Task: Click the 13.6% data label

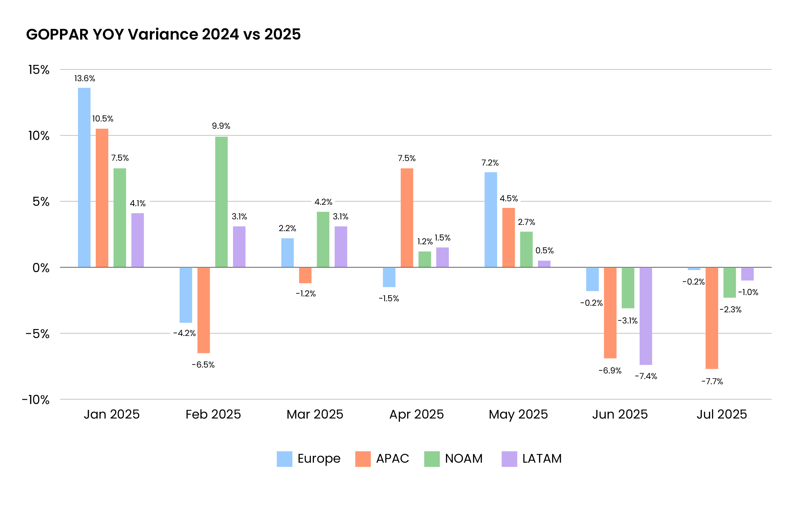Action: click(85, 78)
